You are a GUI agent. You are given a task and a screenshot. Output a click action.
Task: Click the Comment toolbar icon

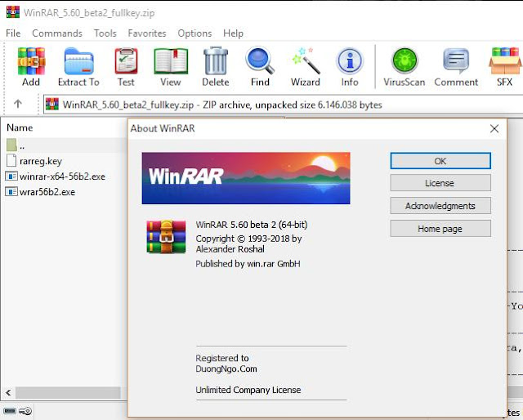[x=456, y=61]
